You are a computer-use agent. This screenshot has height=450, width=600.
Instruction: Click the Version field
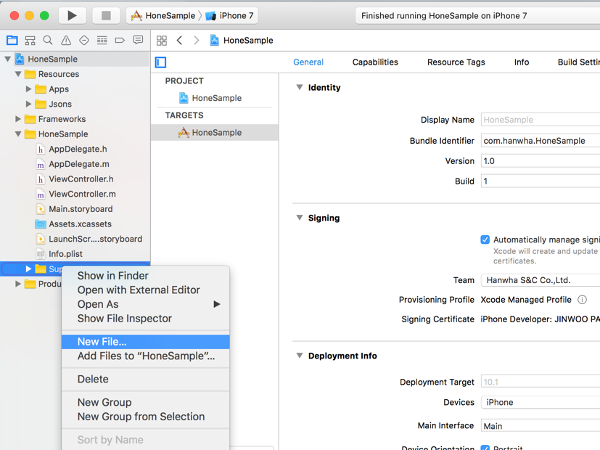pyautogui.click(x=540, y=161)
